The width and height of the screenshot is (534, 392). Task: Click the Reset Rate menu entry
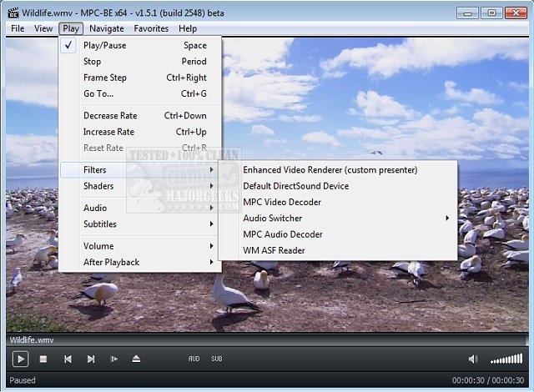coord(140,148)
